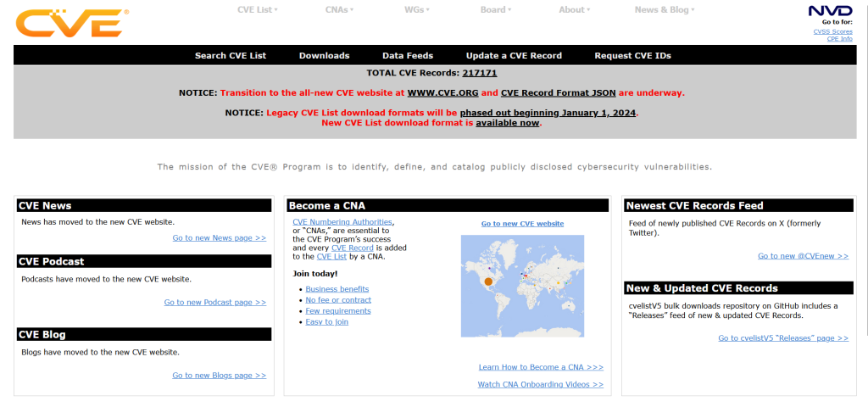Click the New & Updated CVE Records header
This screenshot has height=407, width=868.
[738, 288]
